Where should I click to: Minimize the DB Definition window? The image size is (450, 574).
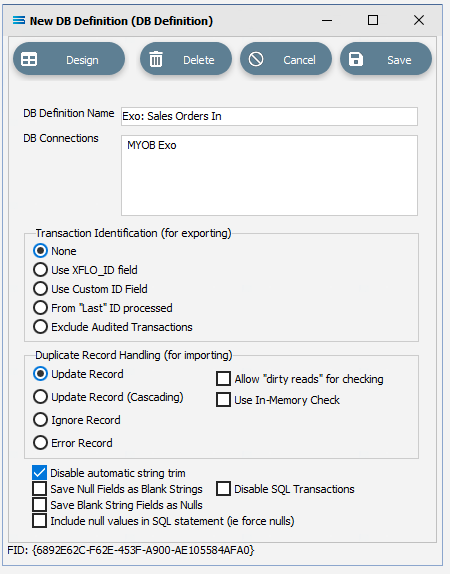point(327,20)
